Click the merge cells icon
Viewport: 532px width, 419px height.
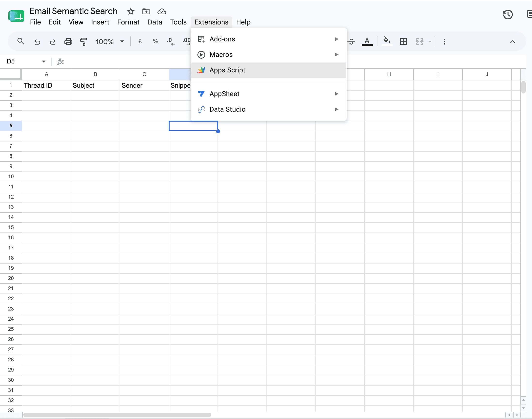point(420,41)
